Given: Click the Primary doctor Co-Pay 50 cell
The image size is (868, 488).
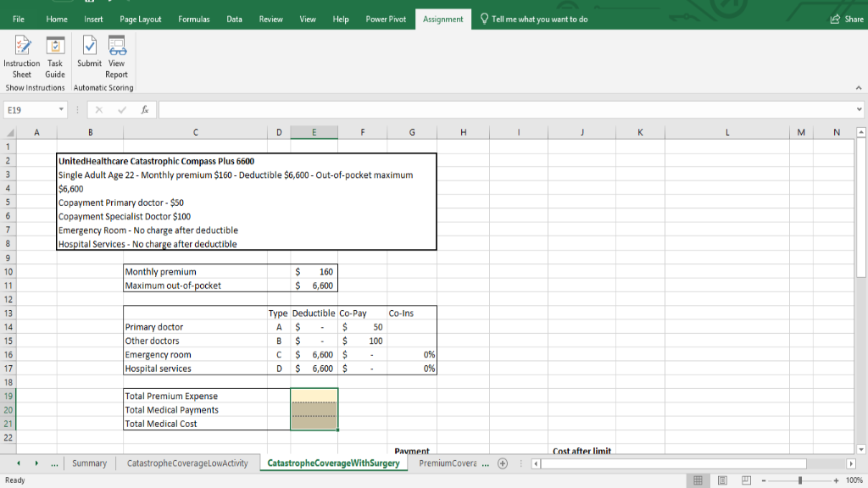Looking at the screenshot, I should pyautogui.click(x=363, y=327).
